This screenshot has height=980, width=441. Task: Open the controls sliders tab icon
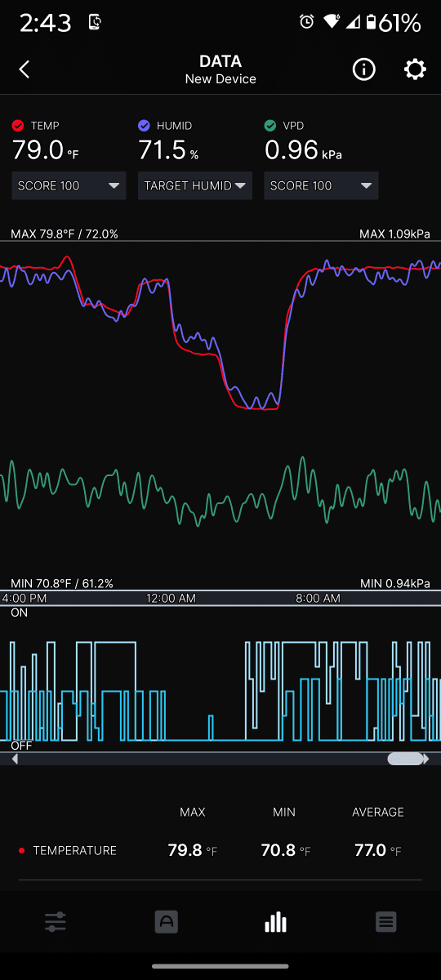(56, 922)
